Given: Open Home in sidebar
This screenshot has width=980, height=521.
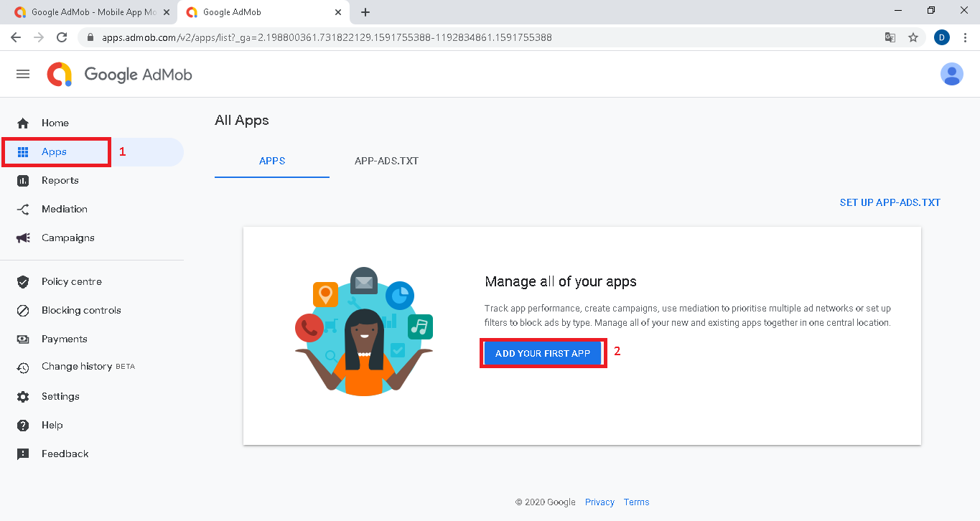Looking at the screenshot, I should pos(55,123).
